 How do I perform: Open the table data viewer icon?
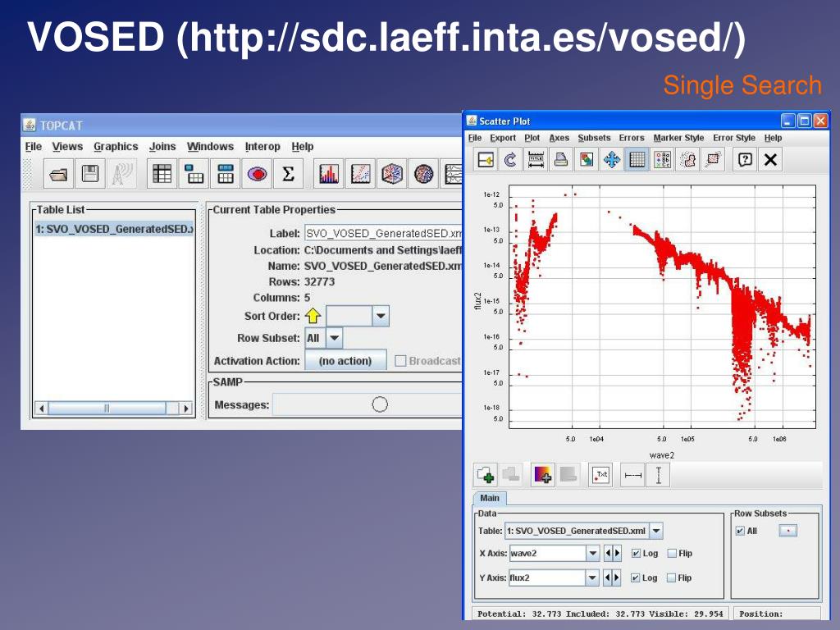162,174
